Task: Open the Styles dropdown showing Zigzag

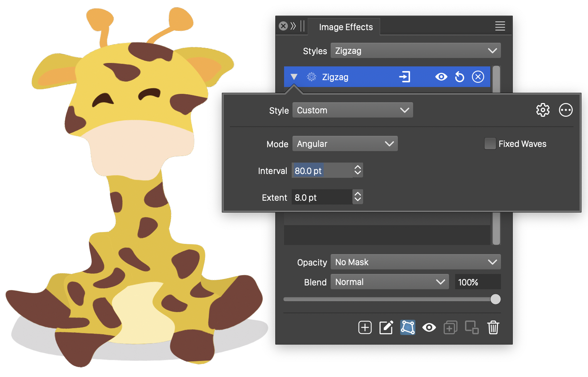Action: point(415,51)
